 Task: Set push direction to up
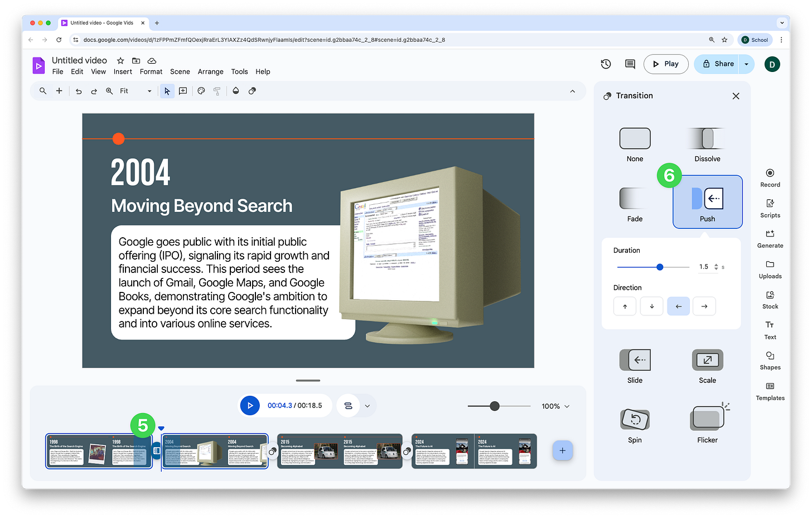click(x=625, y=306)
